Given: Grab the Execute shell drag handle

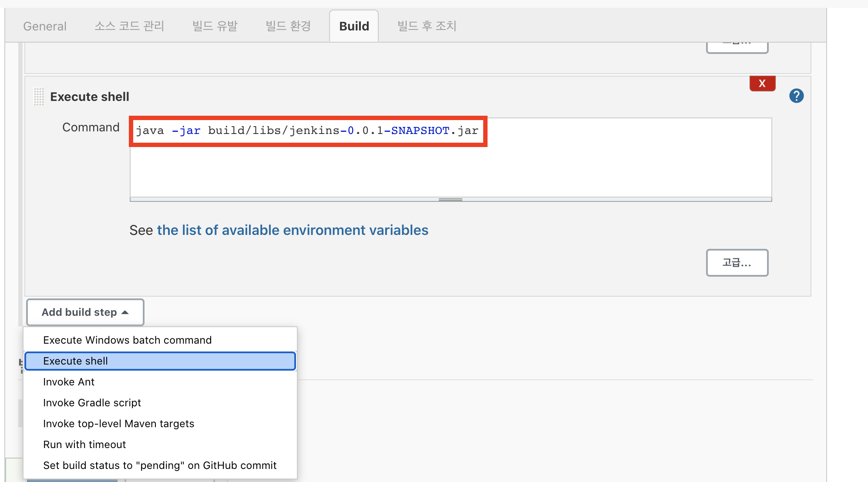Looking at the screenshot, I should [x=39, y=97].
